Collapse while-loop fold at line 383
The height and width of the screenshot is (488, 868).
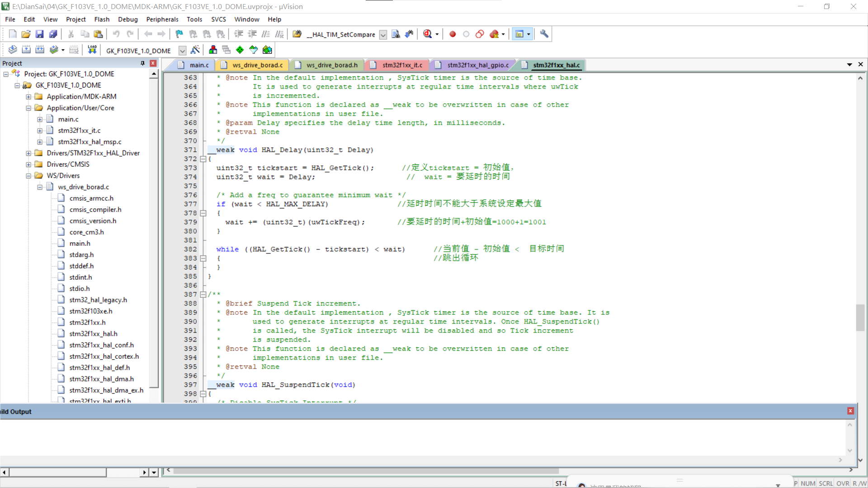point(203,258)
